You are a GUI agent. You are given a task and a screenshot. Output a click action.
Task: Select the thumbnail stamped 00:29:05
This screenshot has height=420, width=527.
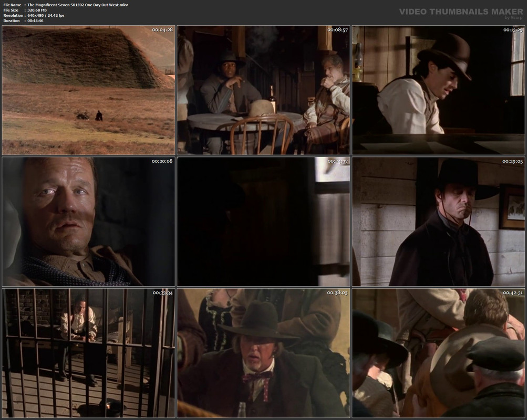pos(438,222)
